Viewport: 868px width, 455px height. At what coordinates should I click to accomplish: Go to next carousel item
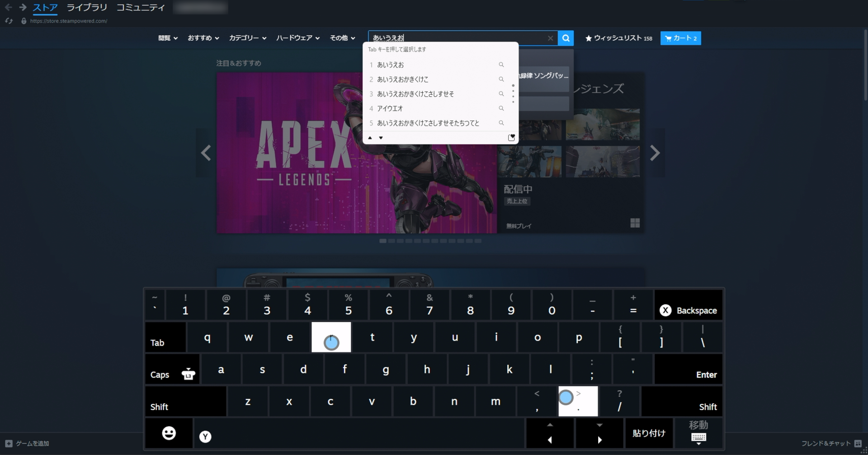point(655,153)
